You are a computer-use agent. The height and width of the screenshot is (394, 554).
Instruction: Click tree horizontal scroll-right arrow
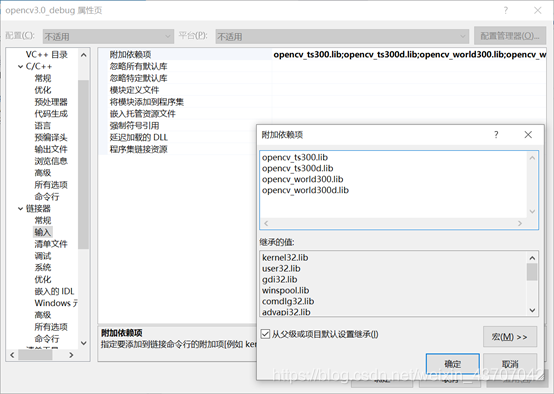71,355
